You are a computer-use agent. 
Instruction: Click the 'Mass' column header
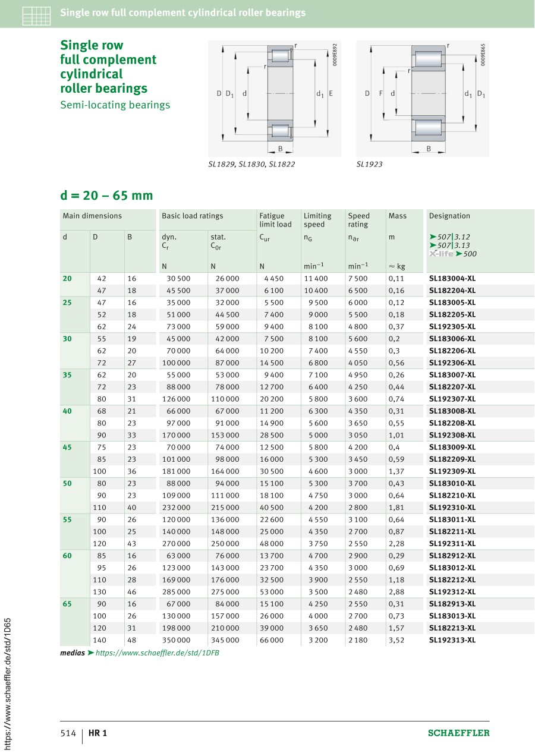398,216
